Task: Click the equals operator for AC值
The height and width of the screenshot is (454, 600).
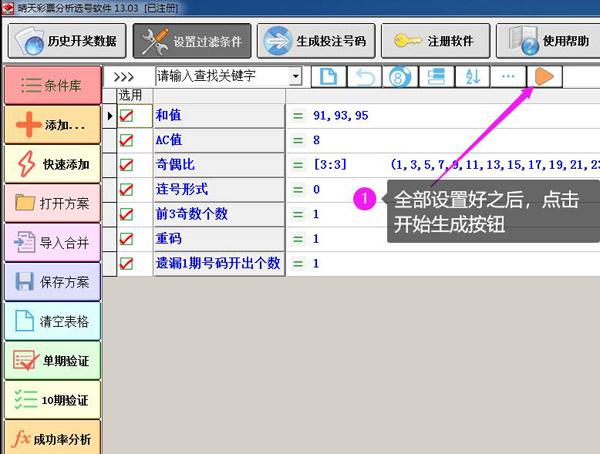Action: click(297, 141)
